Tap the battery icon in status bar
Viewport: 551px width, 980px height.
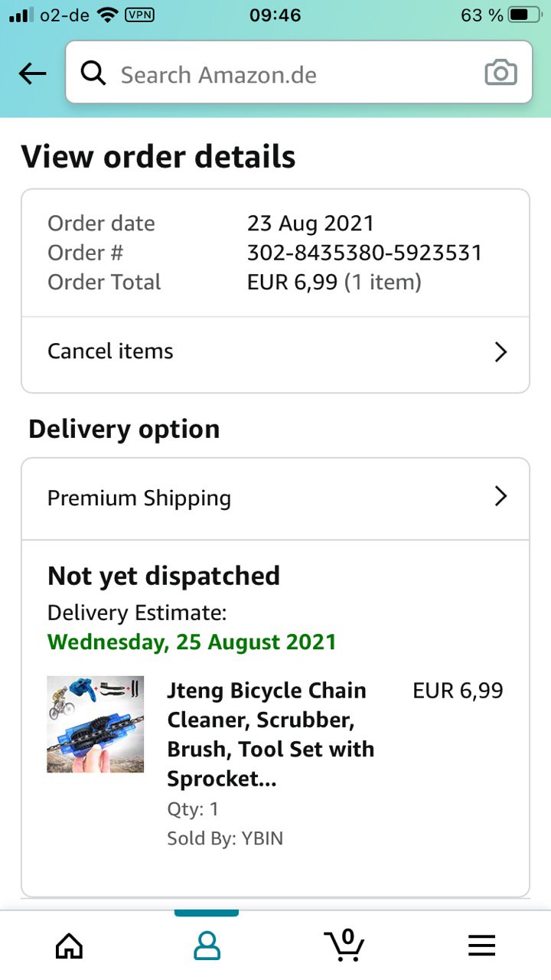click(529, 15)
